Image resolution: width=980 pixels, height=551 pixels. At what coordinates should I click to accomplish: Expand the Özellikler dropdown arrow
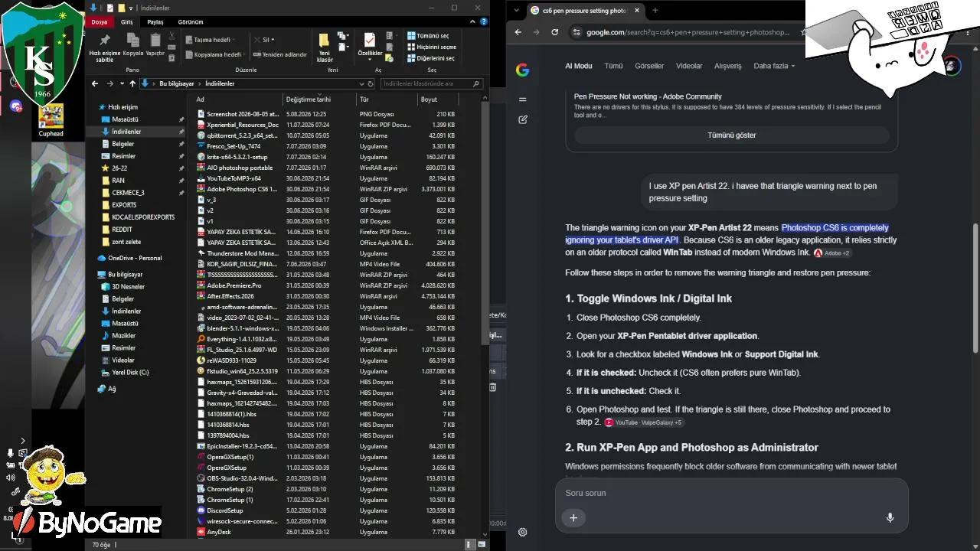(x=370, y=59)
